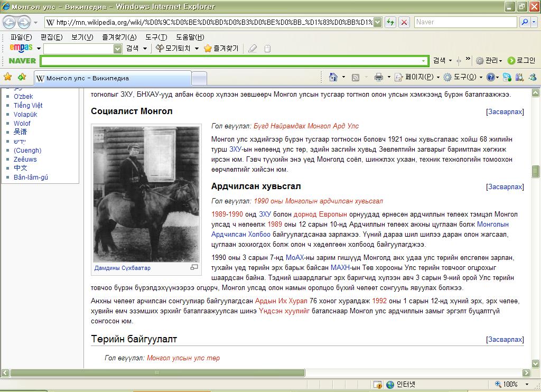This screenshot has width=541, height=392.
Task: Open the 도움말(H) menu
Action: tap(190, 38)
